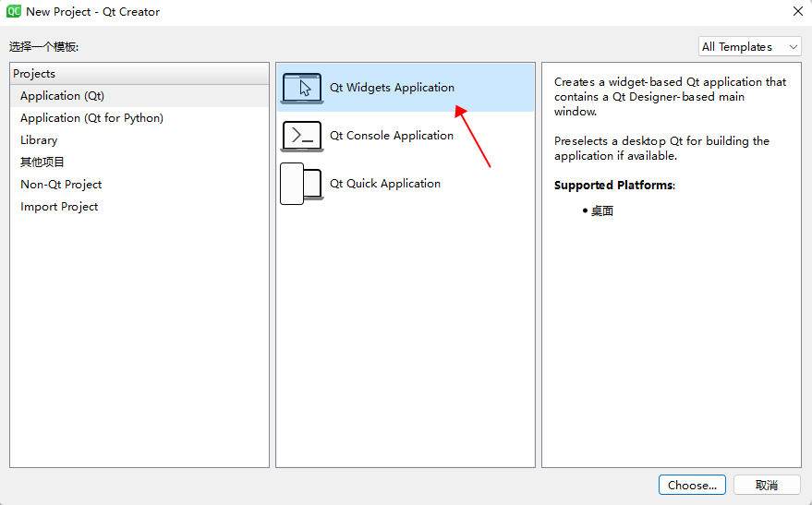The width and height of the screenshot is (812, 505).
Task: Close the New Project dialog
Action: click(797, 11)
